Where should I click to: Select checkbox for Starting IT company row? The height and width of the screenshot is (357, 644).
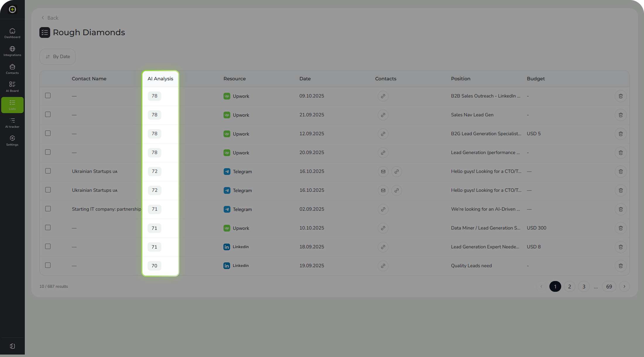48,209
